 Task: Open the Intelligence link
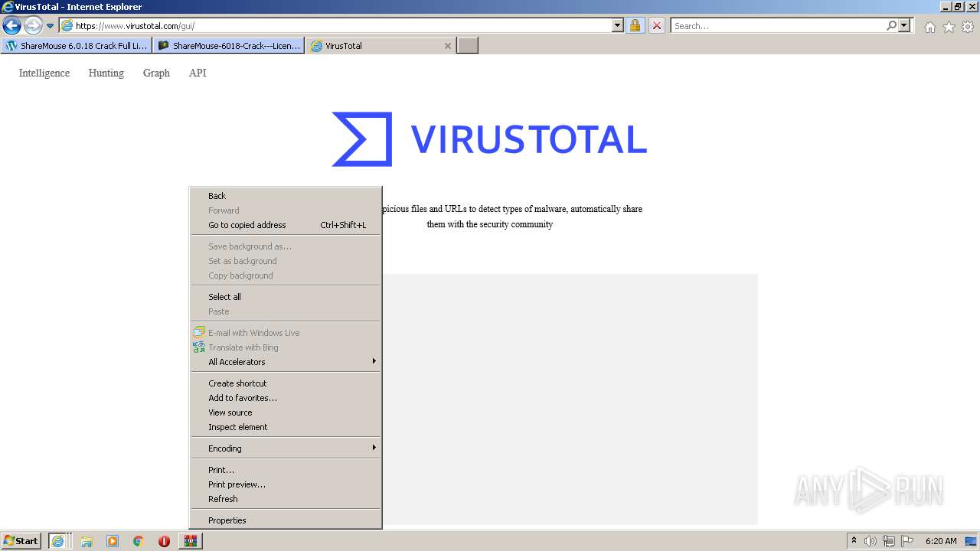(x=44, y=73)
